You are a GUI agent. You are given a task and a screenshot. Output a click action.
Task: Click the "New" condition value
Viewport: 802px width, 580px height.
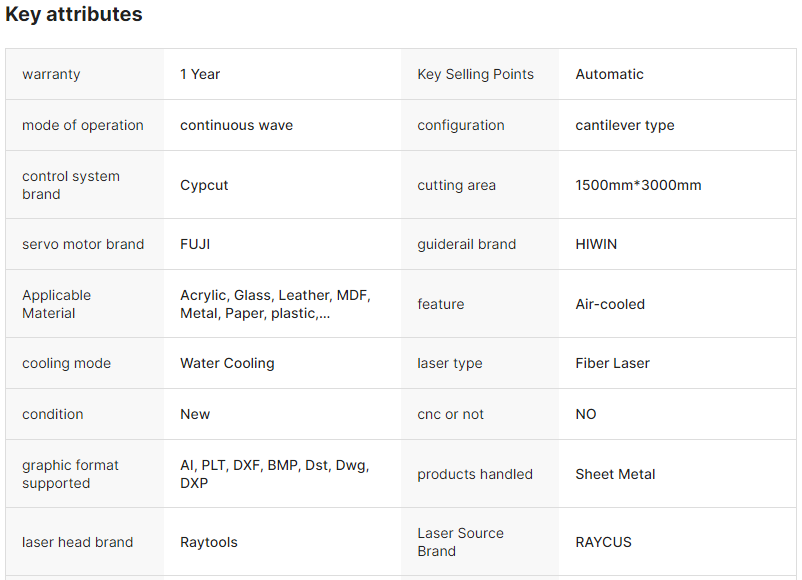[x=195, y=414]
